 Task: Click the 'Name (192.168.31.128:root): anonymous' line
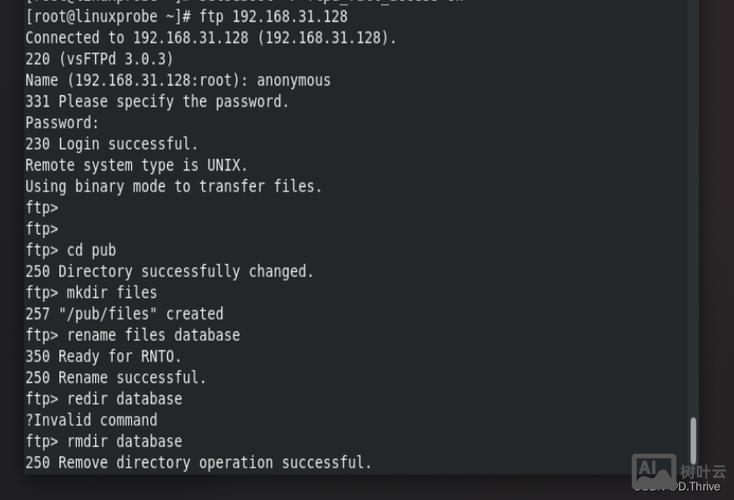(x=178, y=80)
